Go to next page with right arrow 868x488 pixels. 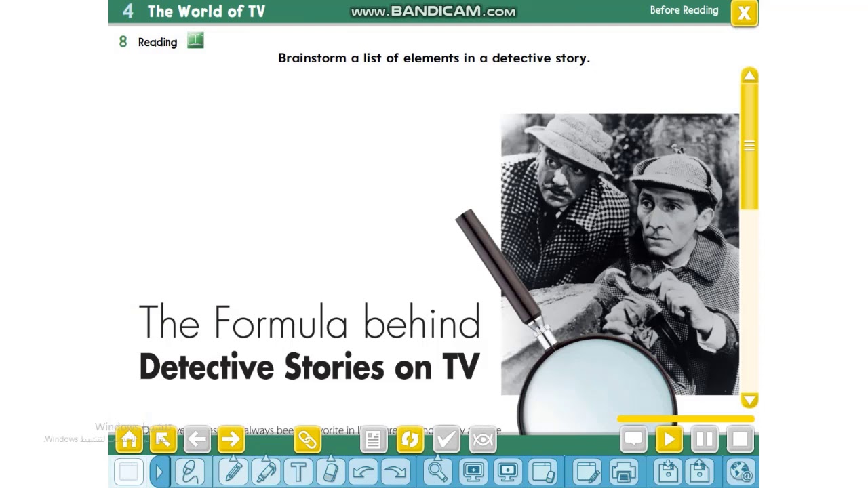pyautogui.click(x=231, y=440)
